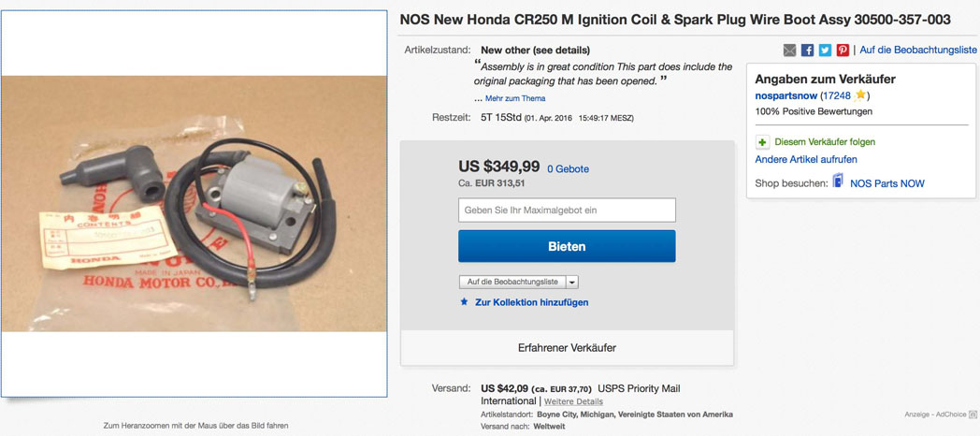Click the blue star collection icon
Screen dimensions: 980x436
(x=464, y=302)
